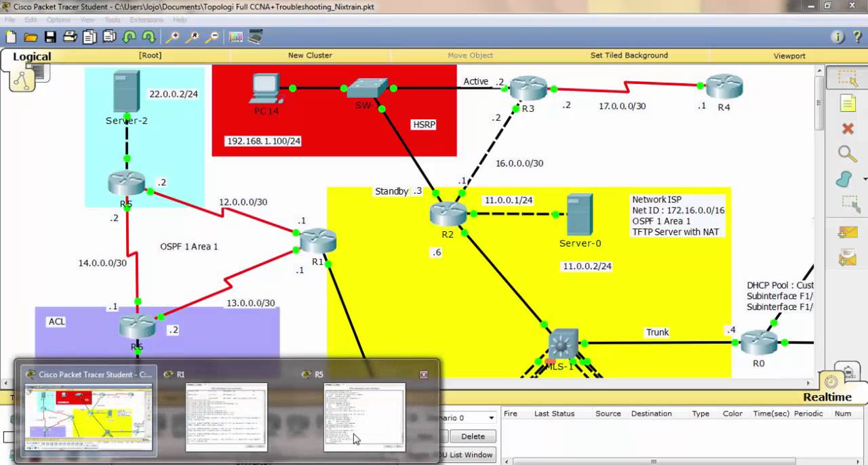868x465 pixels.
Task: Click the upper-left router below Server-2
Action: (127, 184)
